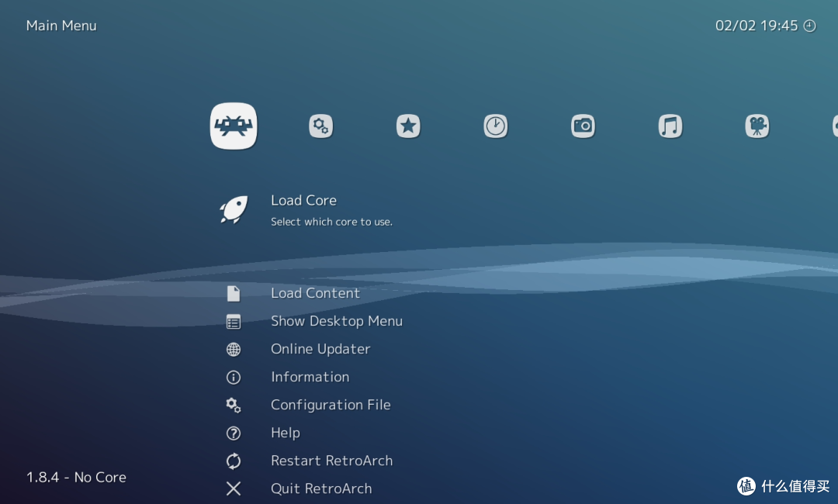Click the refresh arrows icon beside Restart RetroArch

pos(234,461)
